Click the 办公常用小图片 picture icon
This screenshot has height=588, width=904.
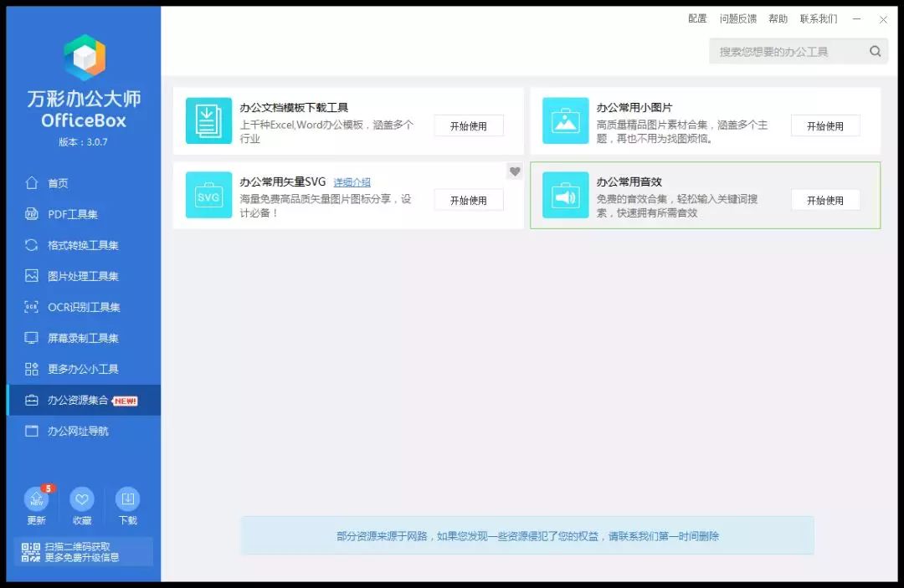565,121
